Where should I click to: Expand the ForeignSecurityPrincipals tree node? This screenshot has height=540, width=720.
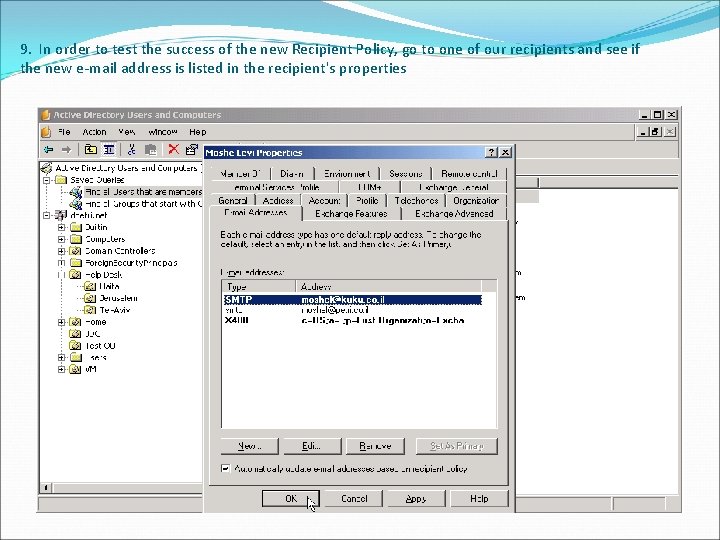tap(61, 263)
